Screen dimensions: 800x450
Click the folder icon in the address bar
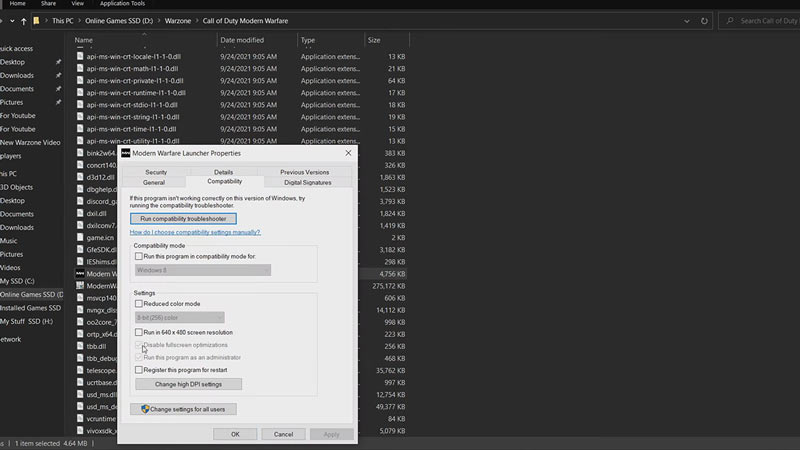(x=36, y=21)
